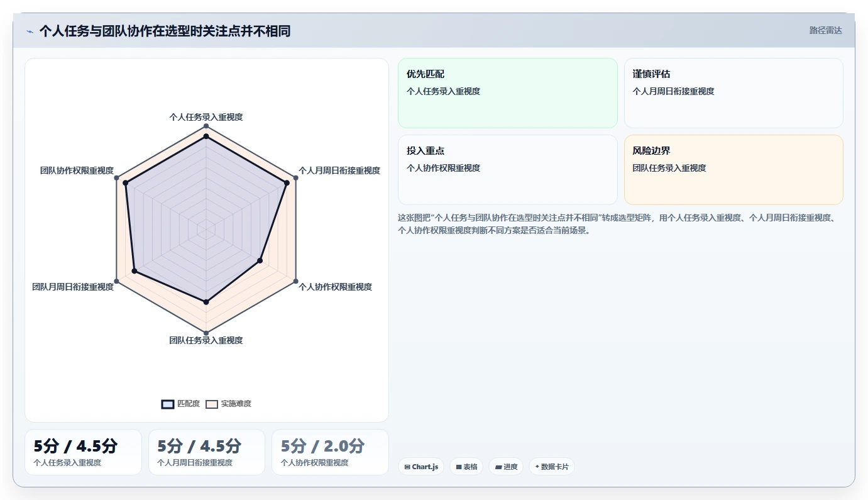Click the 数据卡片 tag chip

pos(552,467)
